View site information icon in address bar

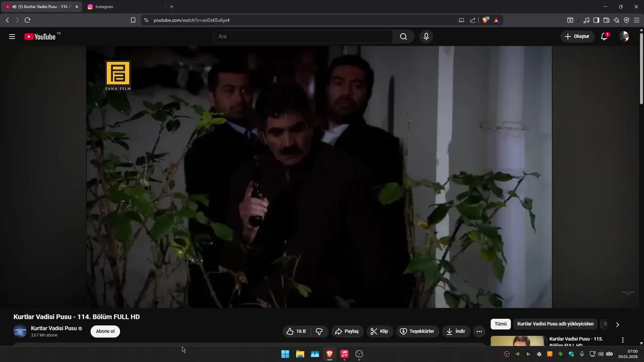click(146, 20)
